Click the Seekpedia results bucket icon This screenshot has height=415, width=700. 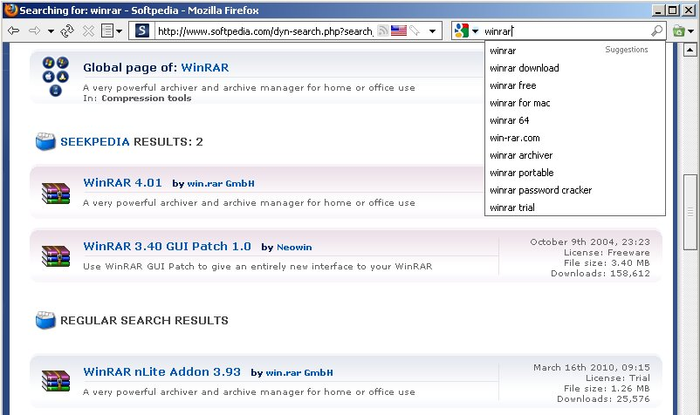[x=46, y=141]
